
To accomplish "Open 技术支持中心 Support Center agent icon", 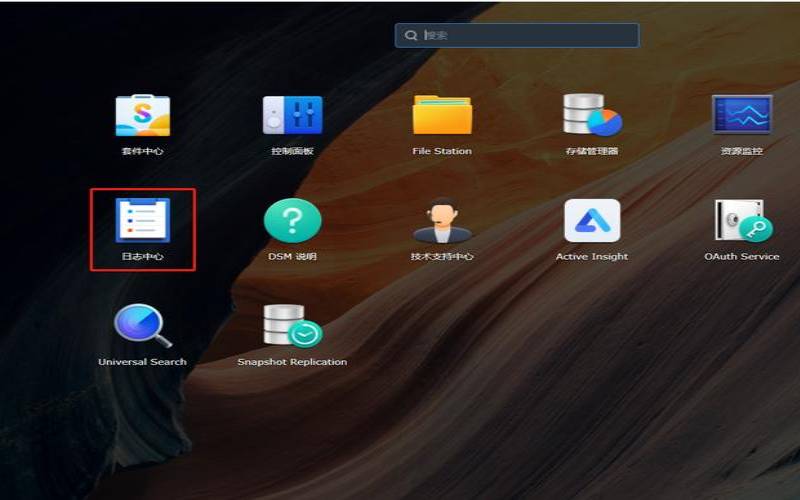I will (x=442, y=220).
